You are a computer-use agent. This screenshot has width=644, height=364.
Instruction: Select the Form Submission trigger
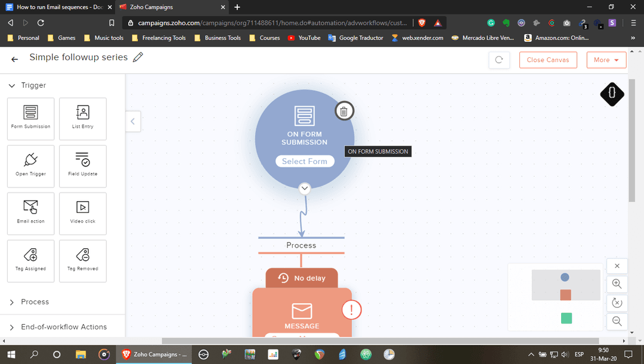30,118
